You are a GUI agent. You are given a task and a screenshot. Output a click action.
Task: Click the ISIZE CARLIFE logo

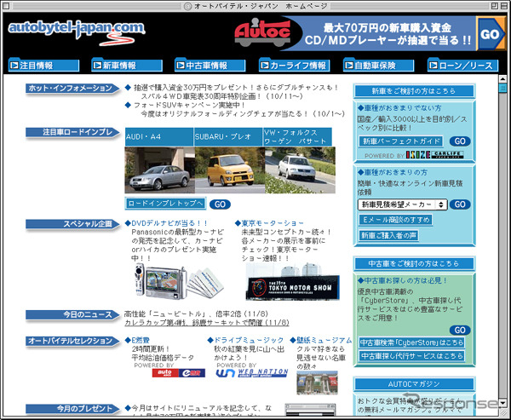434,155
